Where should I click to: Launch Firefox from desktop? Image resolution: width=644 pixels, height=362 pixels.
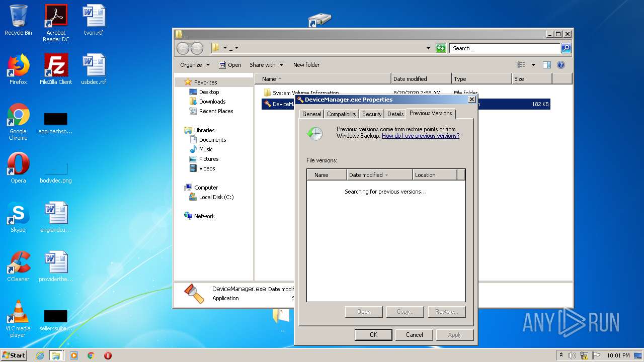click(x=18, y=69)
